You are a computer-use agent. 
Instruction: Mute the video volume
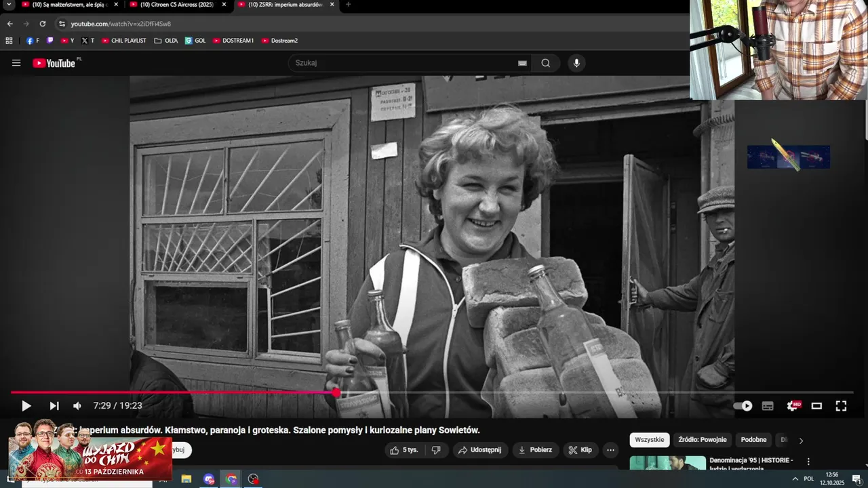click(77, 406)
